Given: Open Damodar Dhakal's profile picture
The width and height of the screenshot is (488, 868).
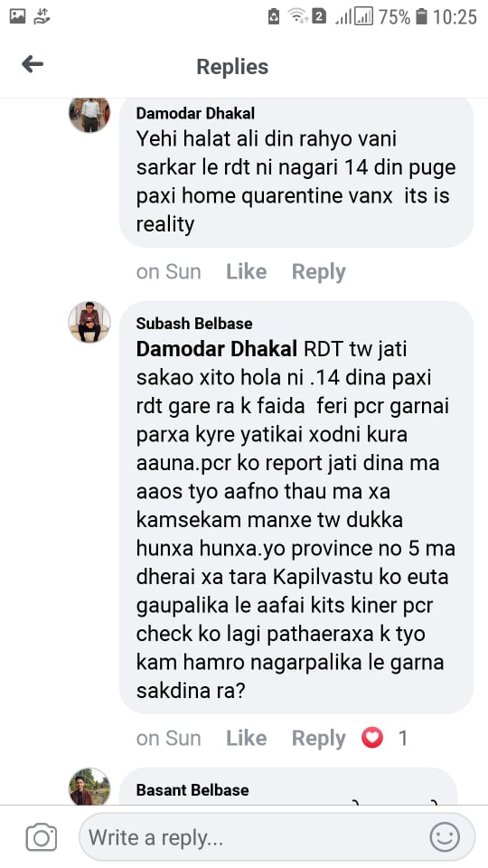Looking at the screenshot, I should coord(89,115).
